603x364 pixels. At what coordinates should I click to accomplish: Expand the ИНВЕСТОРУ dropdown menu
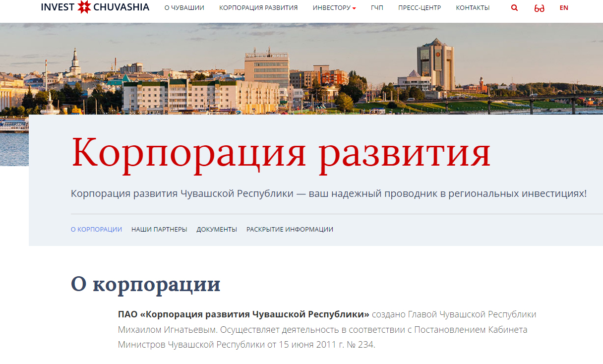[x=334, y=8]
